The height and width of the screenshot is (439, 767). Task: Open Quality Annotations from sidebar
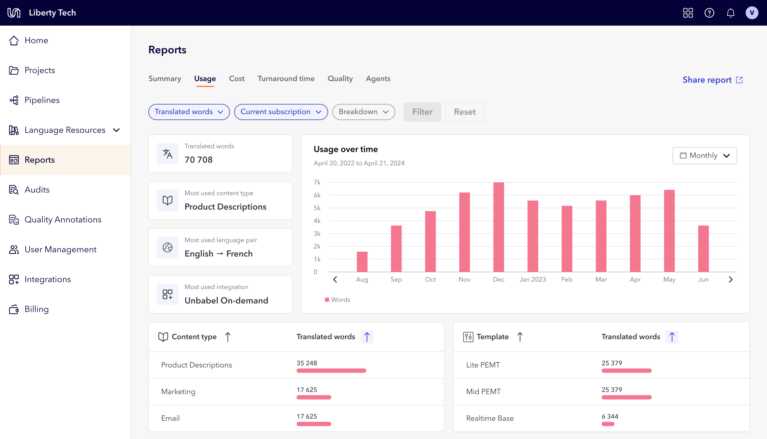[x=62, y=220]
